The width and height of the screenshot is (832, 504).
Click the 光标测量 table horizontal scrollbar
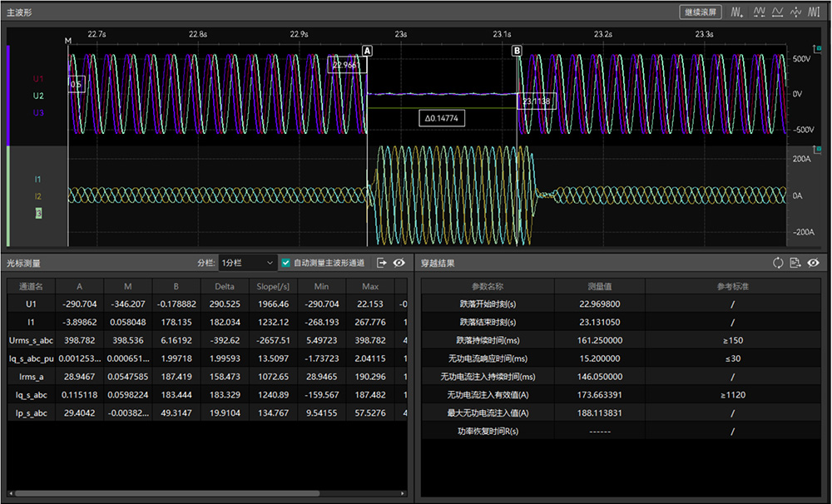[167, 493]
